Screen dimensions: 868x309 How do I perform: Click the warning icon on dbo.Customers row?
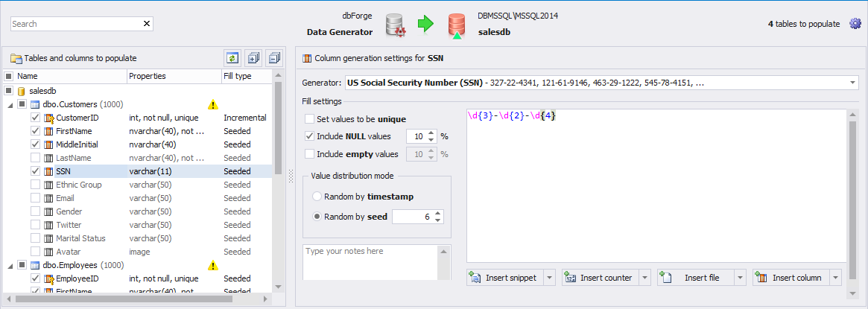(x=212, y=104)
